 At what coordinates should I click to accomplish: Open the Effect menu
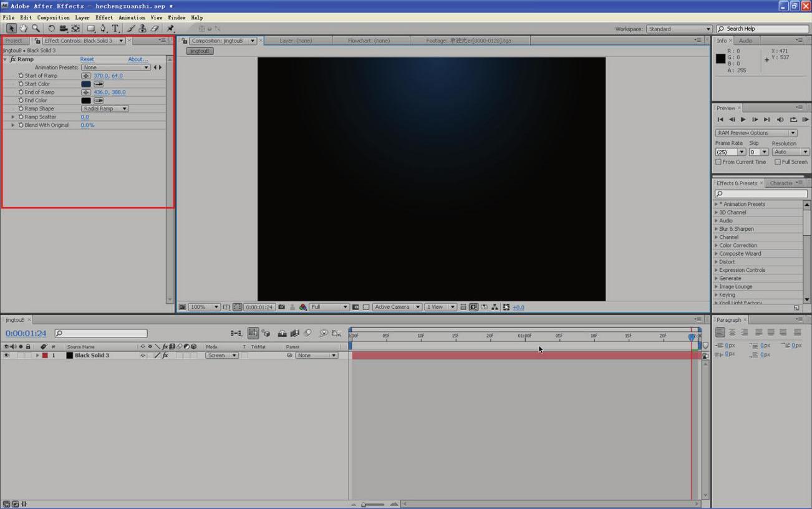click(104, 17)
